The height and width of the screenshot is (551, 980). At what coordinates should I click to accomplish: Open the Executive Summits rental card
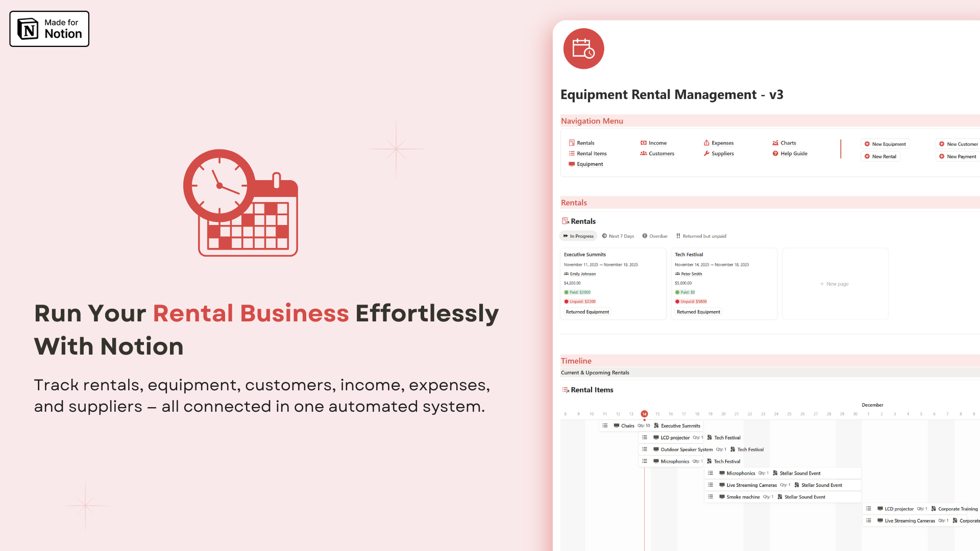click(585, 255)
